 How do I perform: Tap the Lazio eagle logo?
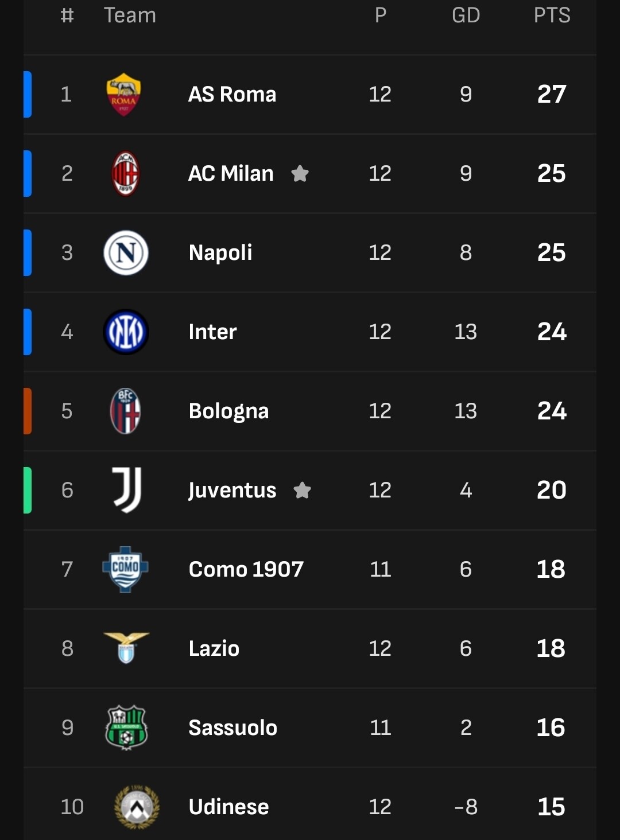pyautogui.click(x=126, y=648)
